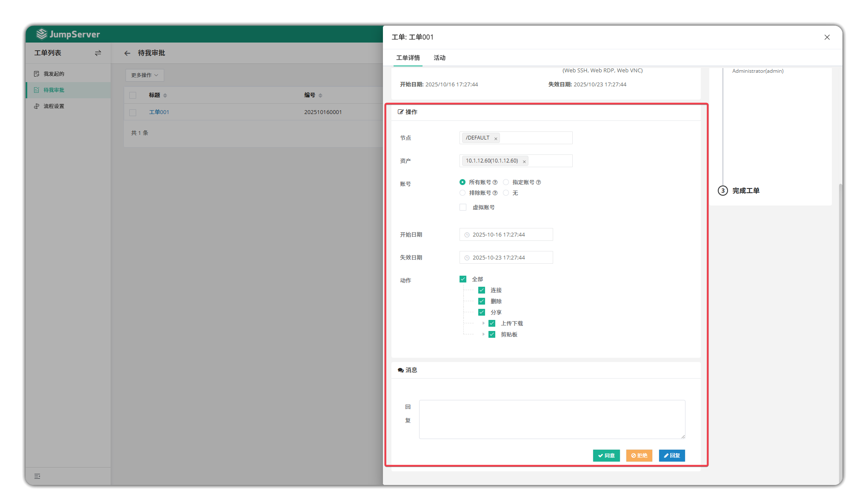The height and width of the screenshot is (502, 868).
Task: Click the green 同意 approve button
Action: point(606,456)
